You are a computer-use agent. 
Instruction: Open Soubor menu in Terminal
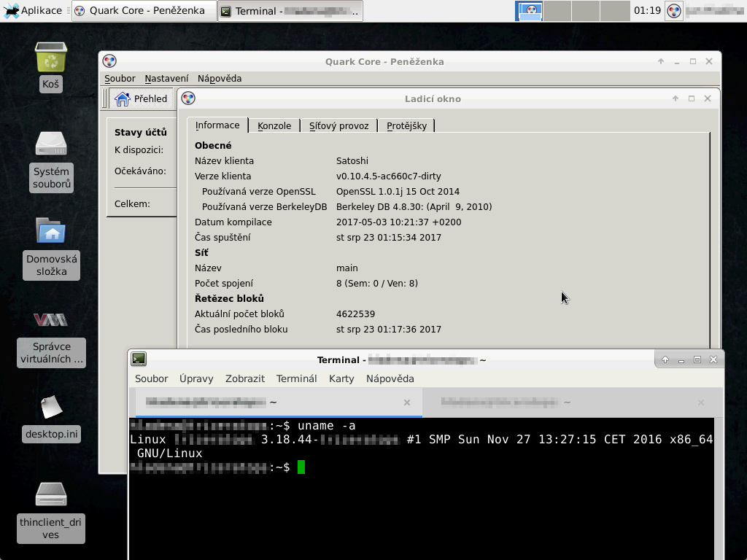click(x=152, y=378)
